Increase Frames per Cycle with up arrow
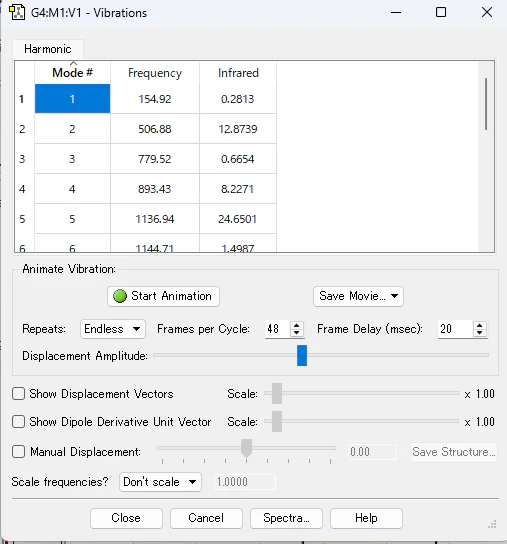This screenshot has width=507, height=544. point(296,325)
